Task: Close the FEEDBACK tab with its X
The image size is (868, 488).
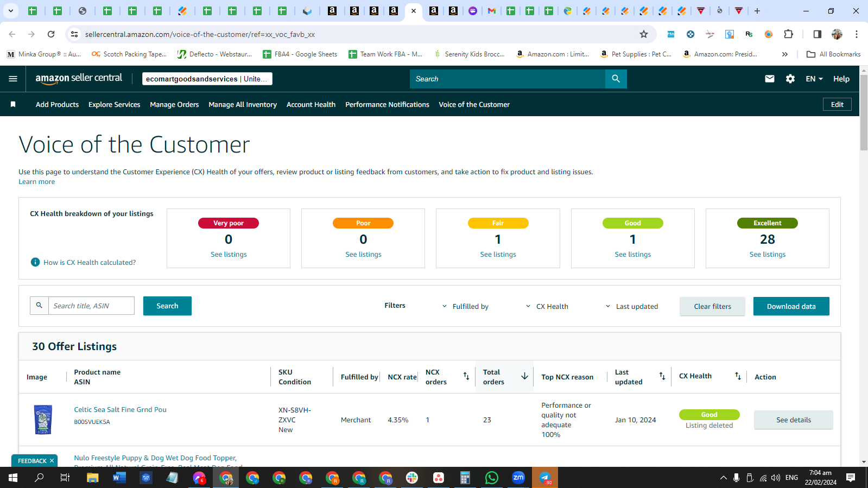Action: 52,461
